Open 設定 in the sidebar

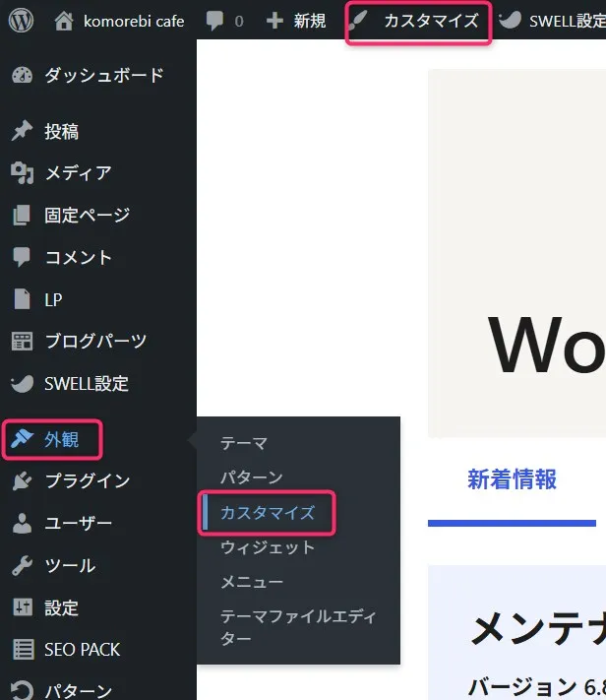(62, 607)
